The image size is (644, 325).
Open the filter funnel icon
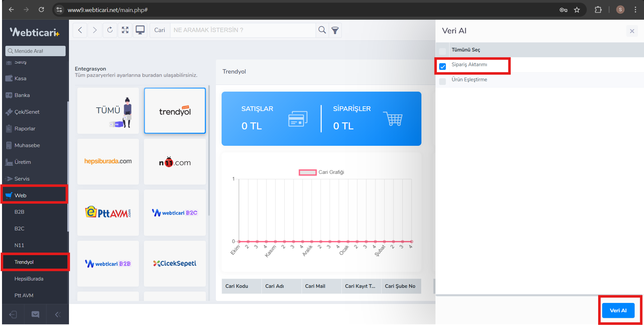click(335, 30)
